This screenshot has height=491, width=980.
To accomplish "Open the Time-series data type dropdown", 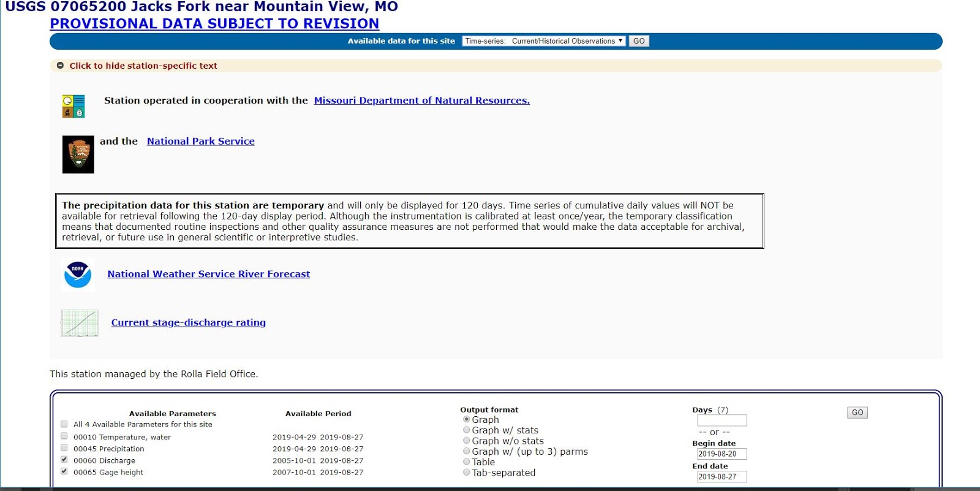I will pyautogui.click(x=544, y=41).
